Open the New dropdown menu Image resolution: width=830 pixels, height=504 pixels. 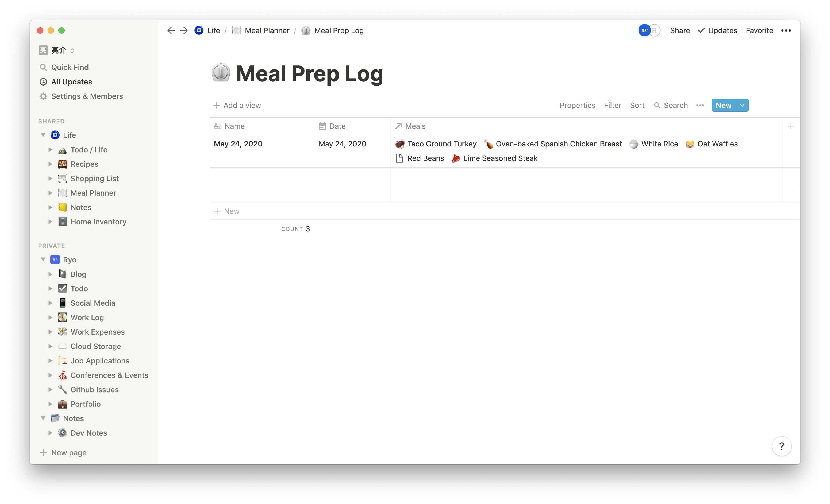click(742, 105)
